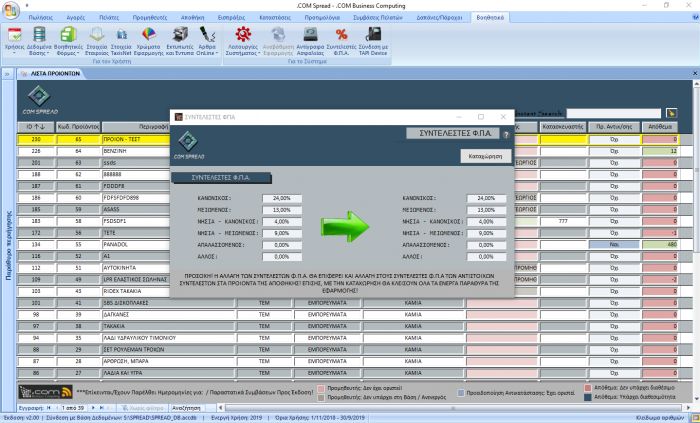The height and width of the screenshot is (423, 700).
Task: Select the Αποθήκη ribbon tab
Action: click(x=192, y=18)
